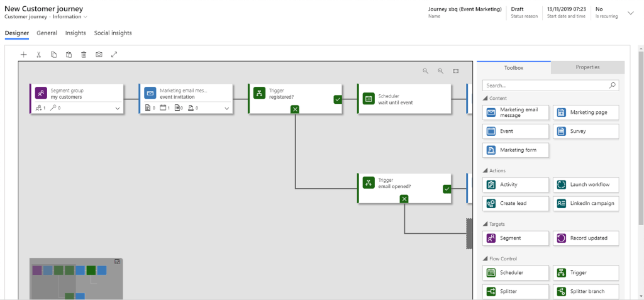Click the start date 13/11/2019 07:23

(567, 9)
